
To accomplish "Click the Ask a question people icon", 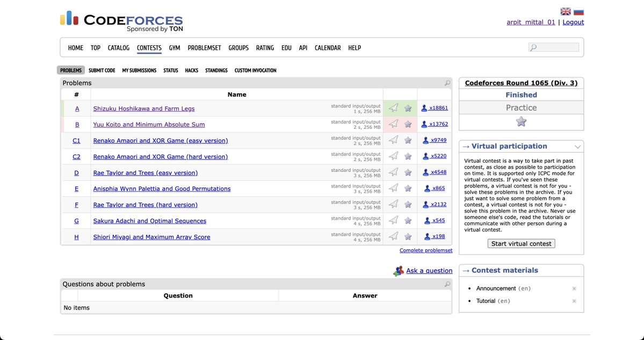I will pos(398,271).
